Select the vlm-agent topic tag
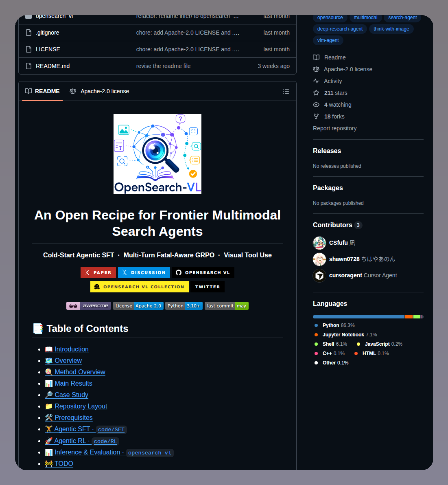This screenshot has height=485, width=448. click(x=328, y=40)
